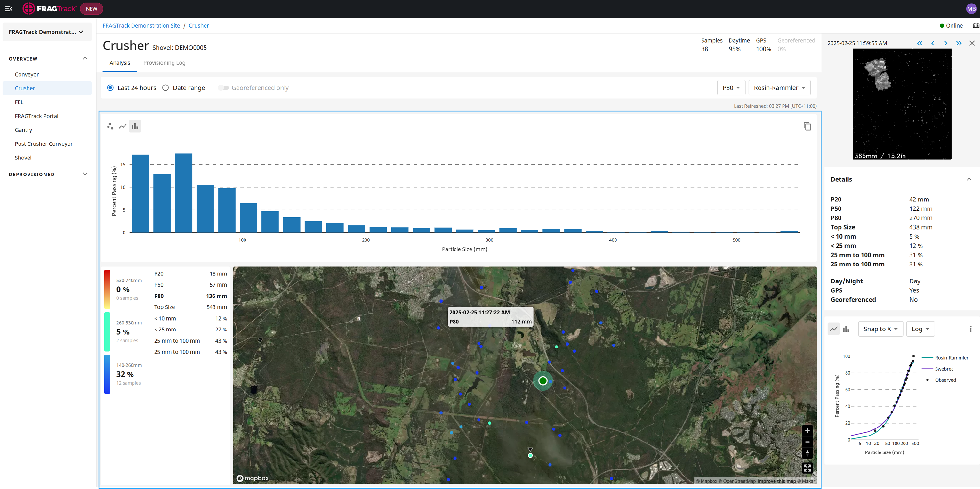Toggle map fullscreen mode
Viewport: 980px width, 489px height.
coord(807,468)
